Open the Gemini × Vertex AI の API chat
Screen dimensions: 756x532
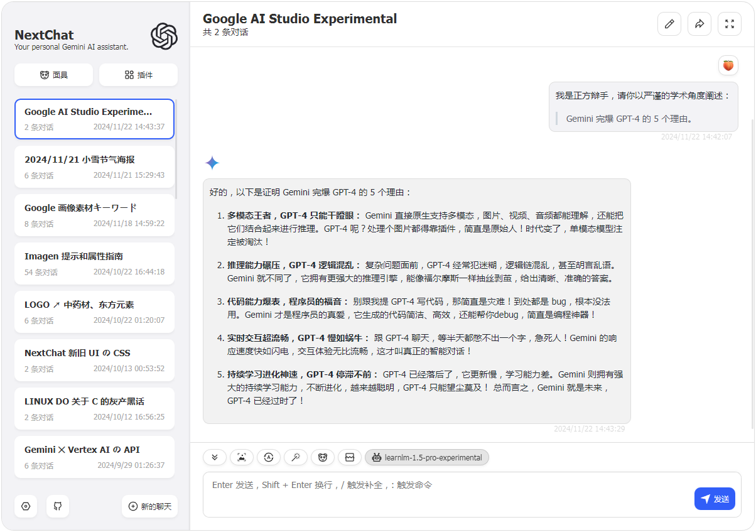[x=94, y=457]
